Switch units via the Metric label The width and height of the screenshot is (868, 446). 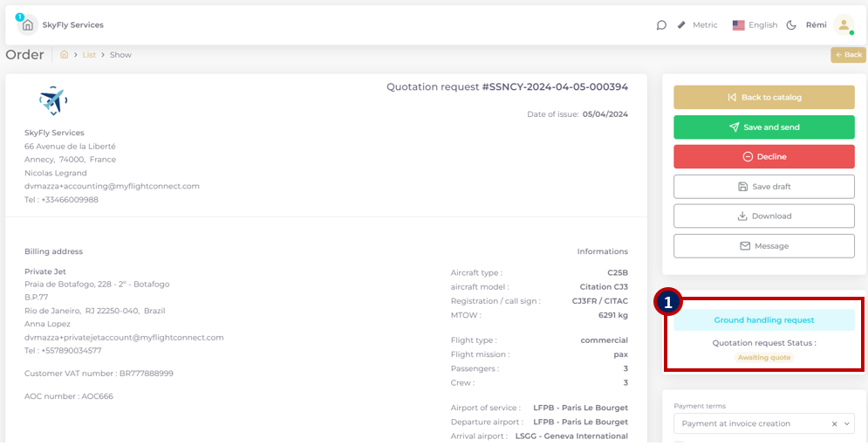coord(705,25)
